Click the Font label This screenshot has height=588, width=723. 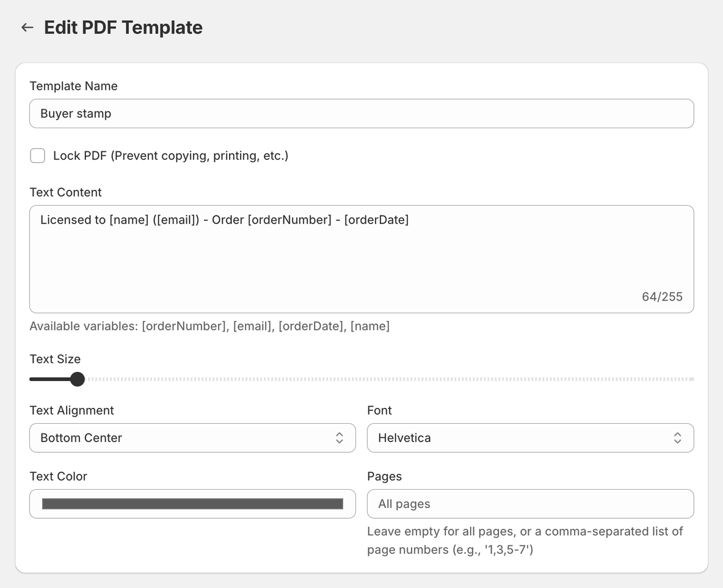tap(379, 410)
